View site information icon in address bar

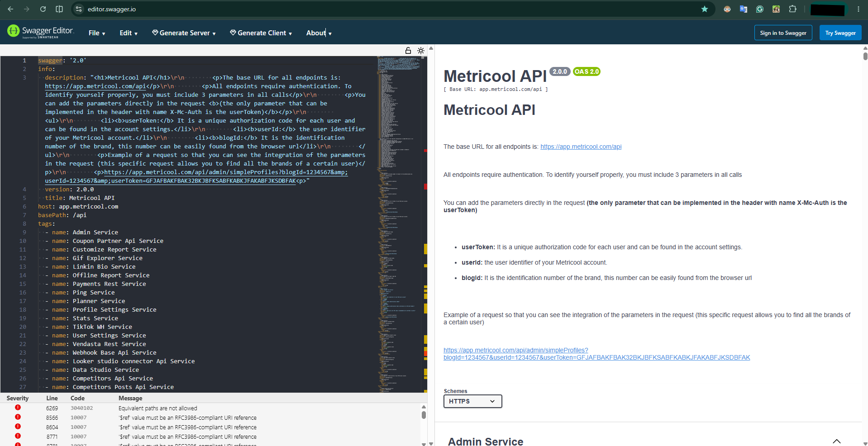click(x=79, y=9)
